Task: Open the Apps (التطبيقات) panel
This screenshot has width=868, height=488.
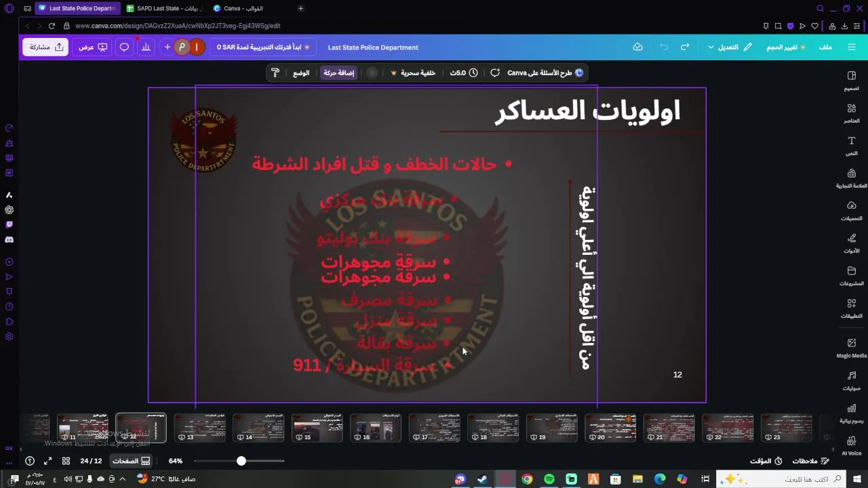Action: pyautogui.click(x=852, y=308)
